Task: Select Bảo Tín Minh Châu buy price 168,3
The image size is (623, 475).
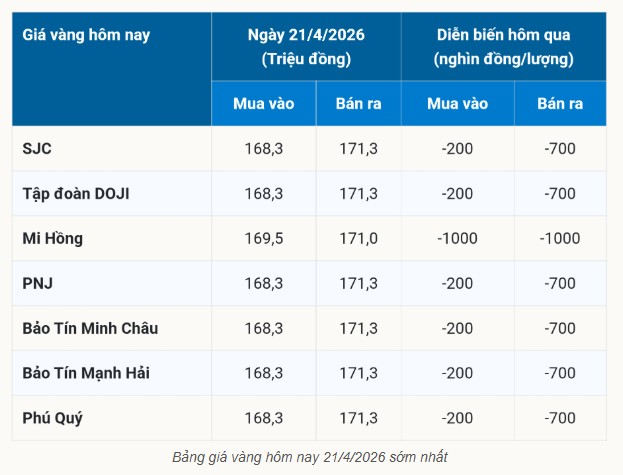Action: click(264, 328)
